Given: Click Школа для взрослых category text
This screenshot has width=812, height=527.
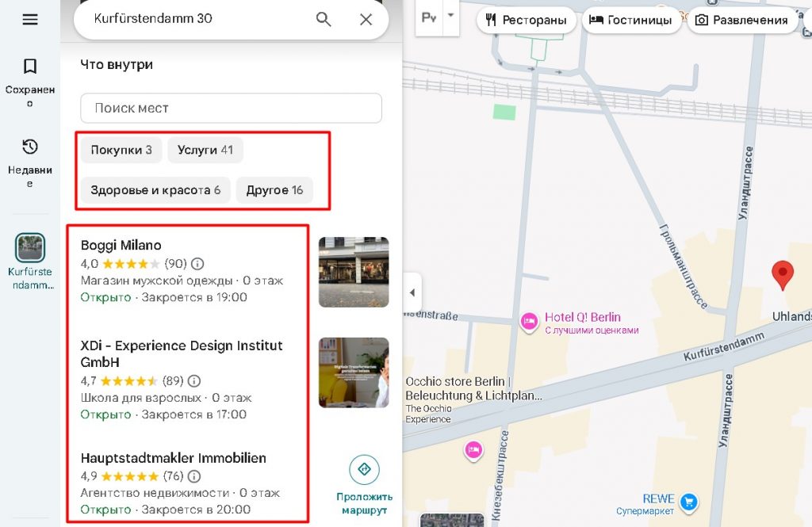Looking at the screenshot, I should 141,398.
